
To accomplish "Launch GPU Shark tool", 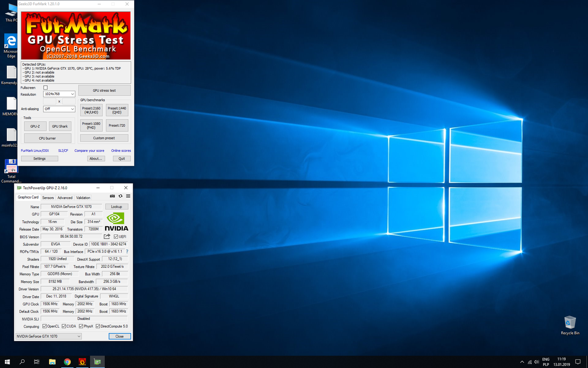I will (60, 126).
